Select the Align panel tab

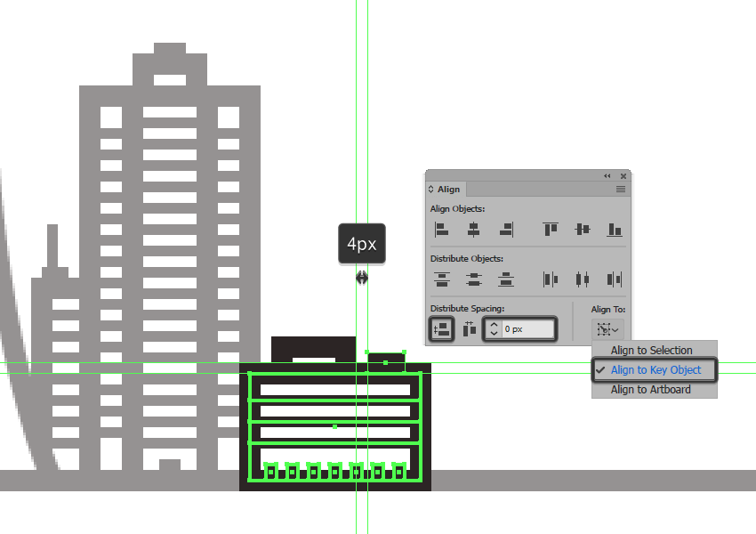pyautogui.click(x=448, y=190)
